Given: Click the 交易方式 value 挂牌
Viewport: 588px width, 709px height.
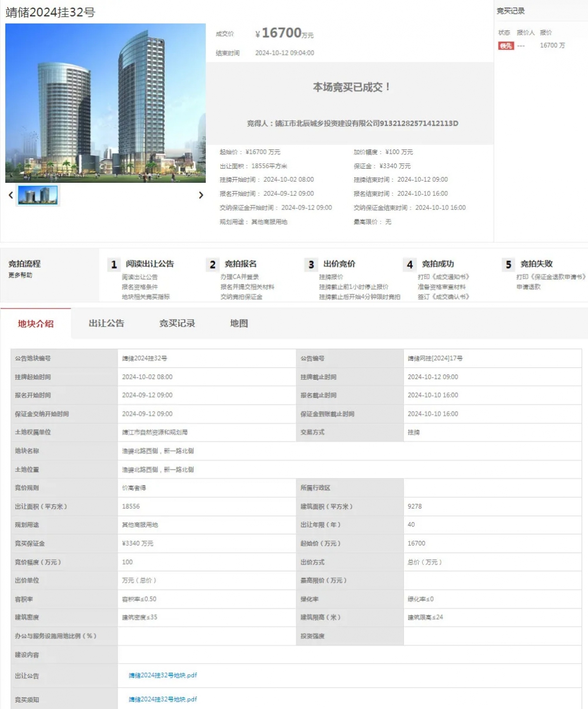Looking at the screenshot, I should [414, 433].
